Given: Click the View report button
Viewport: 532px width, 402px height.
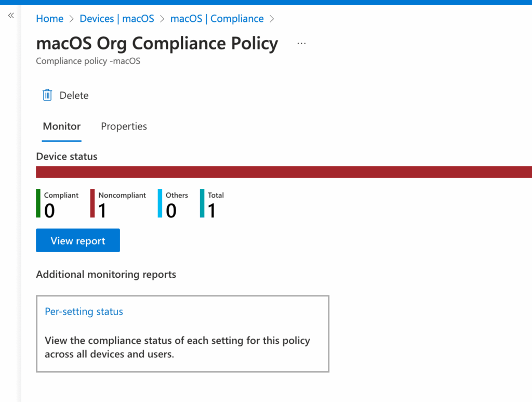Looking at the screenshot, I should (x=77, y=240).
